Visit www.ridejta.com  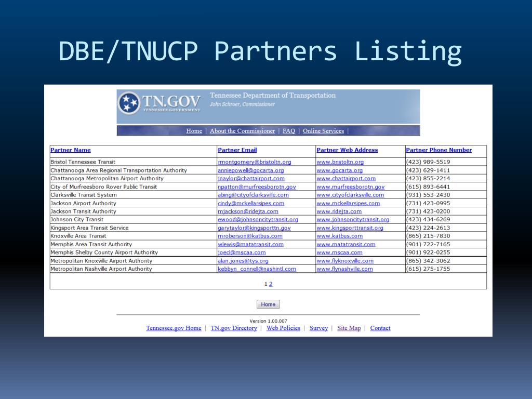coord(339,211)
